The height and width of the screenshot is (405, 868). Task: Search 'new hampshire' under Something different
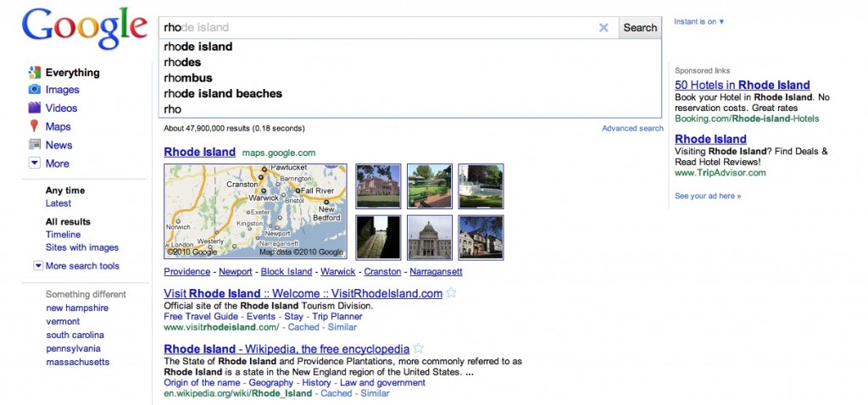(x=77, y=308)
